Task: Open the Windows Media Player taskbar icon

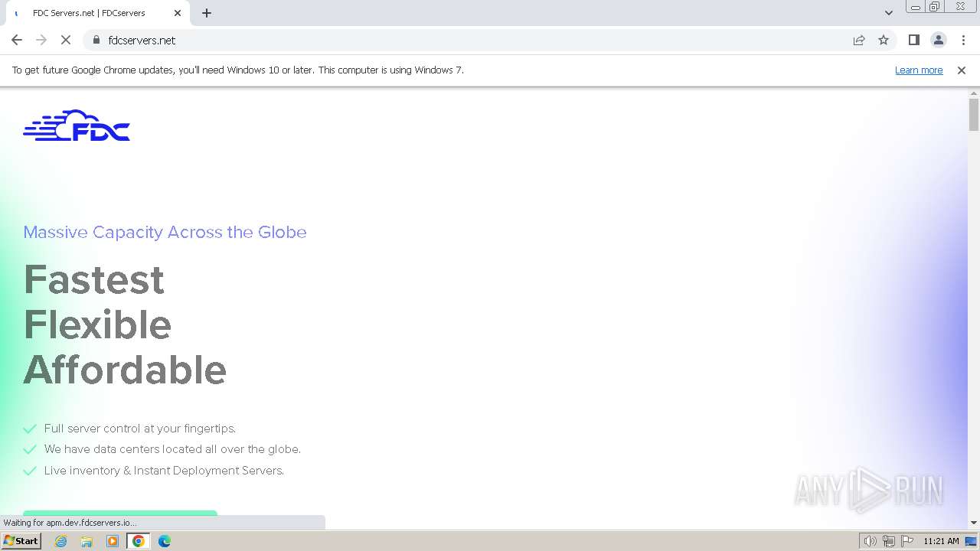Action: [113, 541]
